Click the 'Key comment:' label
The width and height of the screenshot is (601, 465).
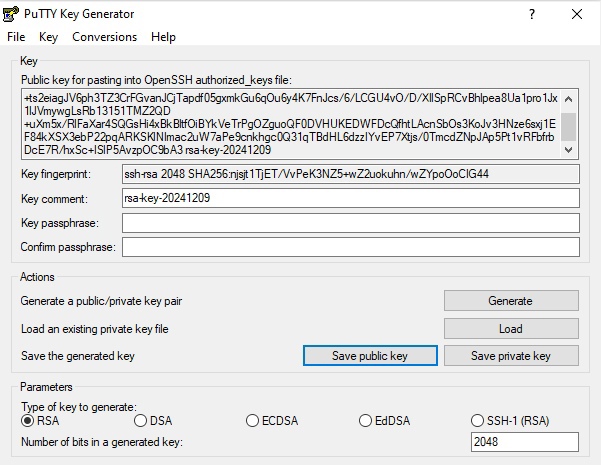pyautogui.click(x=54, y=199)
